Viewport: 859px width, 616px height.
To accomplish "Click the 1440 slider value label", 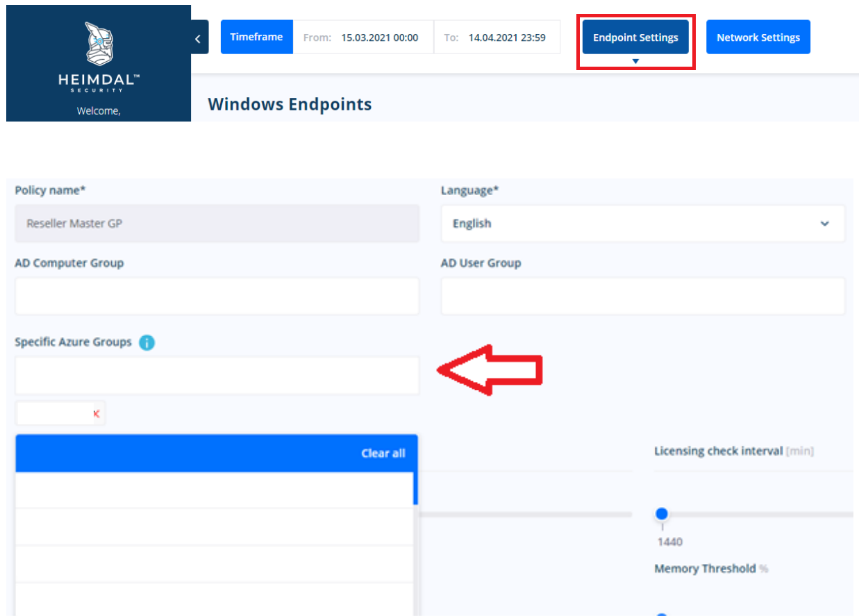I will [x=670, y=542].
